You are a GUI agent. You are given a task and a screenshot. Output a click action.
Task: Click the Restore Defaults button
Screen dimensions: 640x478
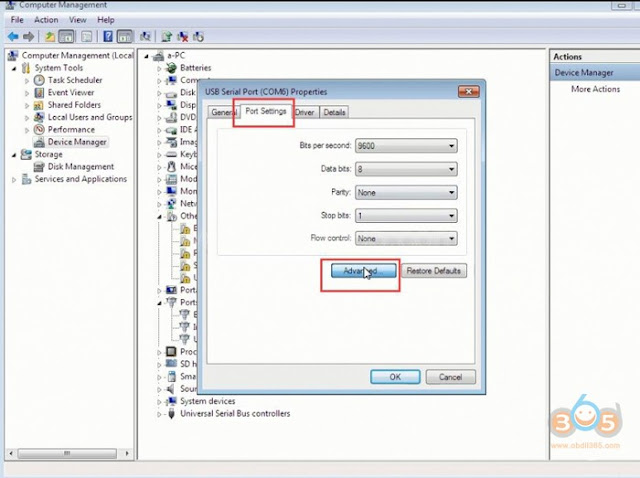coord(434,271)
